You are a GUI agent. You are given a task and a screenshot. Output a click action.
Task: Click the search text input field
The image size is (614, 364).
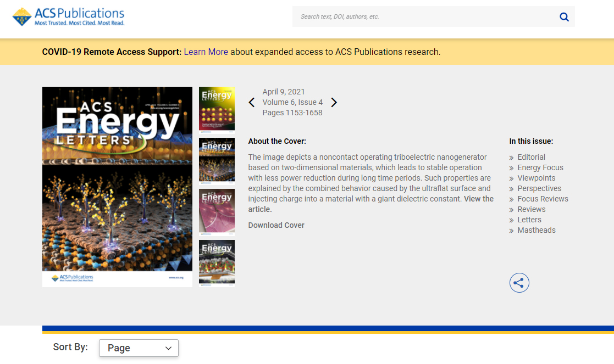coord(425,17)
